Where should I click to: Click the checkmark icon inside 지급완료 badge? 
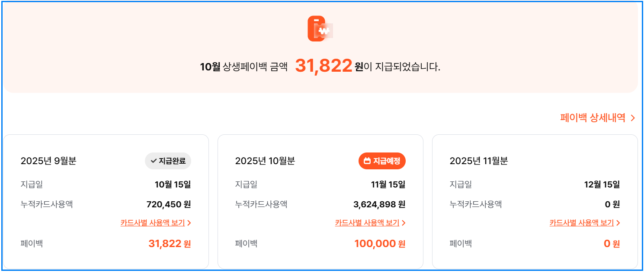click(x=154, y=161)
